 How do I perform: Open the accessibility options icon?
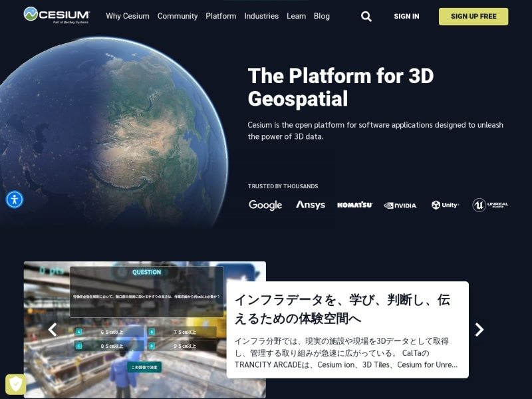click(x=14, y=199)
